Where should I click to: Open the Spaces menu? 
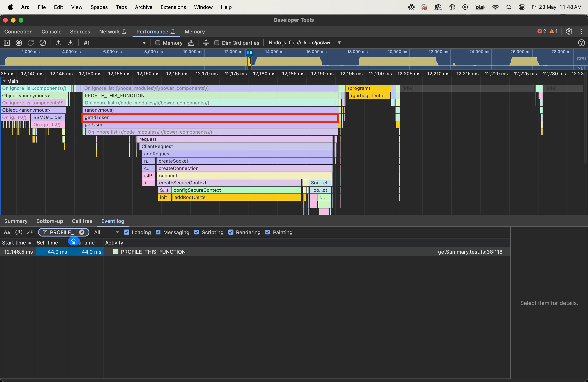[99, 7]
